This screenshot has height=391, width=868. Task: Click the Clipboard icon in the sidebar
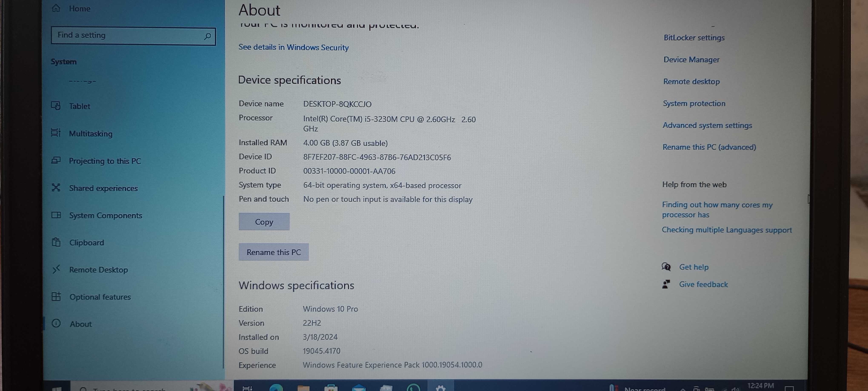click(x=56, y=242)
